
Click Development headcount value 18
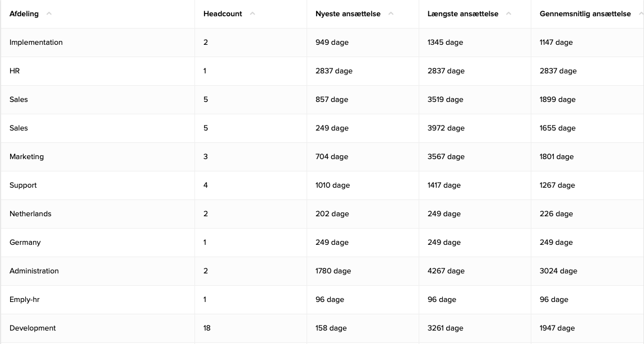(x=207, y=328)
